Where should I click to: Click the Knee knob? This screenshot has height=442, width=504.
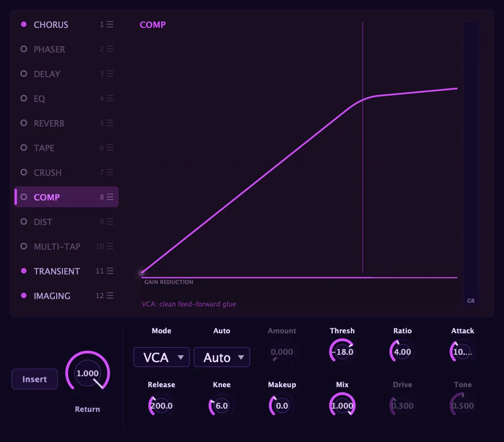pyautogui.click(x=222, y=405)
